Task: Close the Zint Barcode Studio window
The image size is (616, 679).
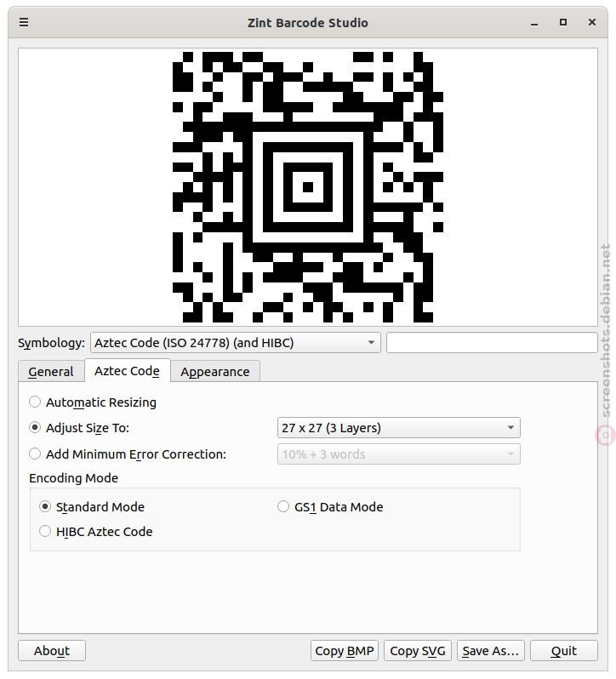Action: 592,22
